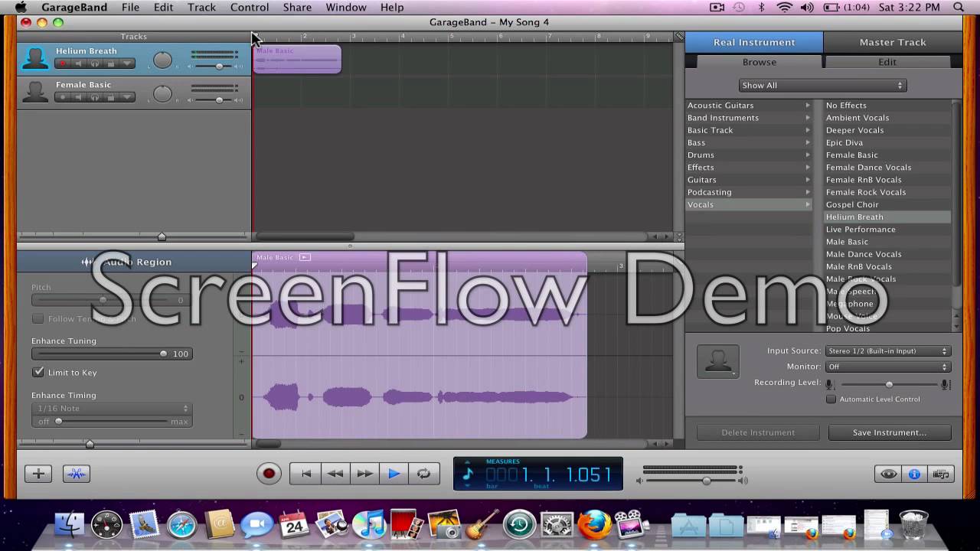Toggle the track editor scissors button
980x551 pixels.
point(77,474)
